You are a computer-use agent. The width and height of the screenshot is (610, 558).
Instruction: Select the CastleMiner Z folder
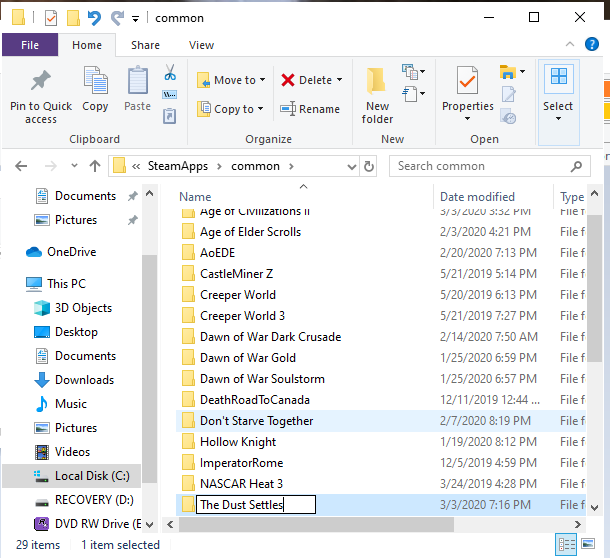pyautogui.click(x=381, y=274)
